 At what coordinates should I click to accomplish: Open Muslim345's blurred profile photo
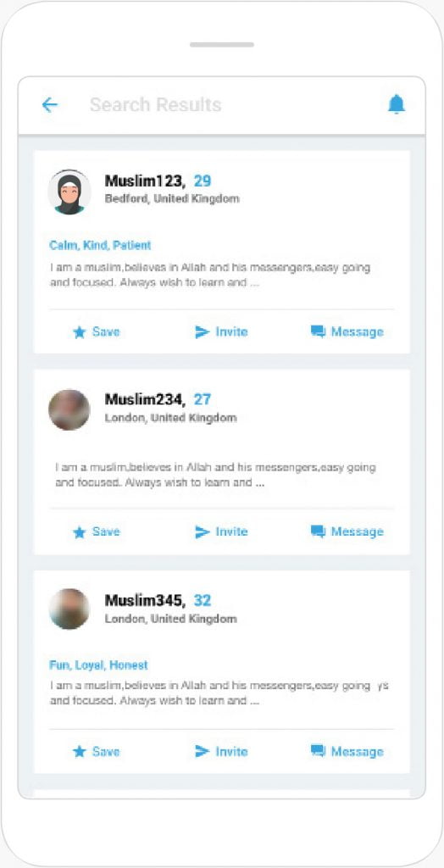69,609
